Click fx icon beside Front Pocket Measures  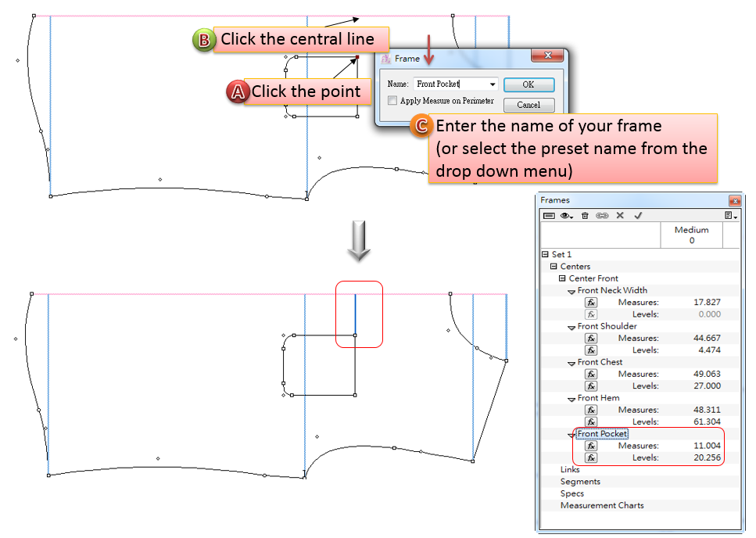point(591,446)
